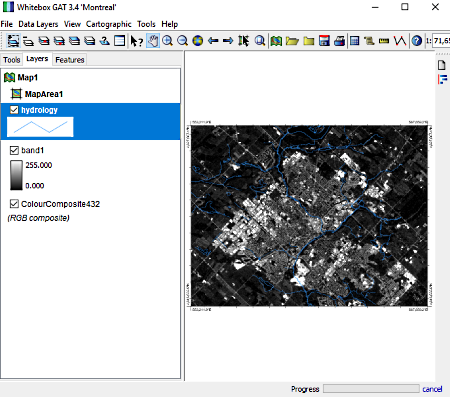Open the View menu
Viewport: 450px width, 397px height.
(72, 24)
